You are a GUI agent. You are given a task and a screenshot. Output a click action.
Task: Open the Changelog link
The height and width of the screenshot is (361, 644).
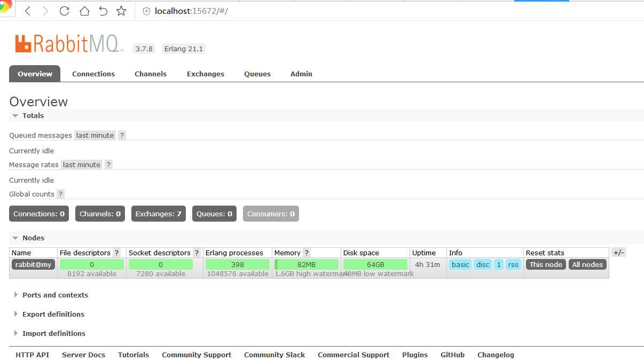point(496,355)
